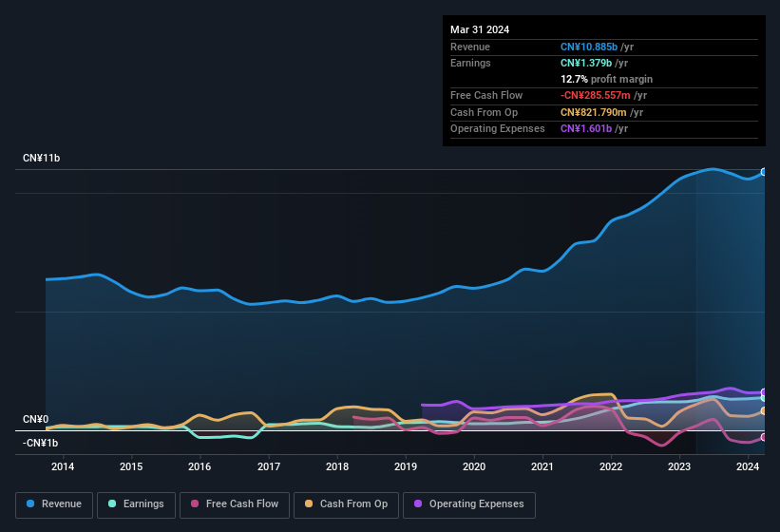
Task: Toggle the Cash From Op legend item
Action: coord(348,504)
